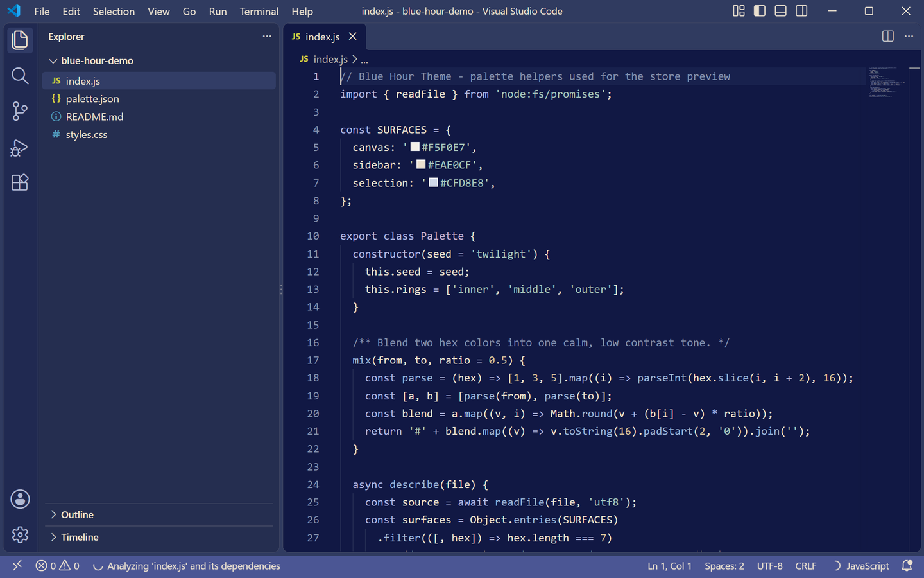Screen dimensions: 924x578
Task: Click 'SURFACES' constant on line 4
Action: [402, 130]
